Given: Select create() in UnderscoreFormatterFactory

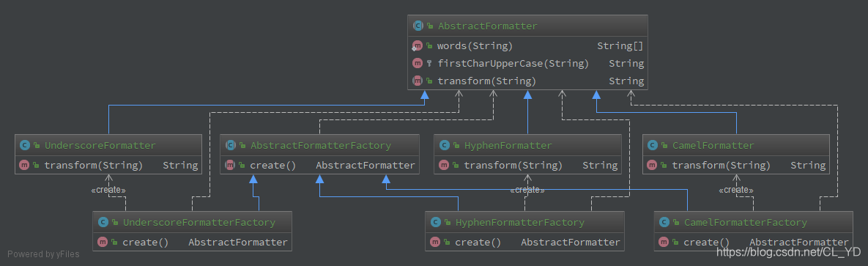Looking at the screenshot, I should [x=146, y=242].
